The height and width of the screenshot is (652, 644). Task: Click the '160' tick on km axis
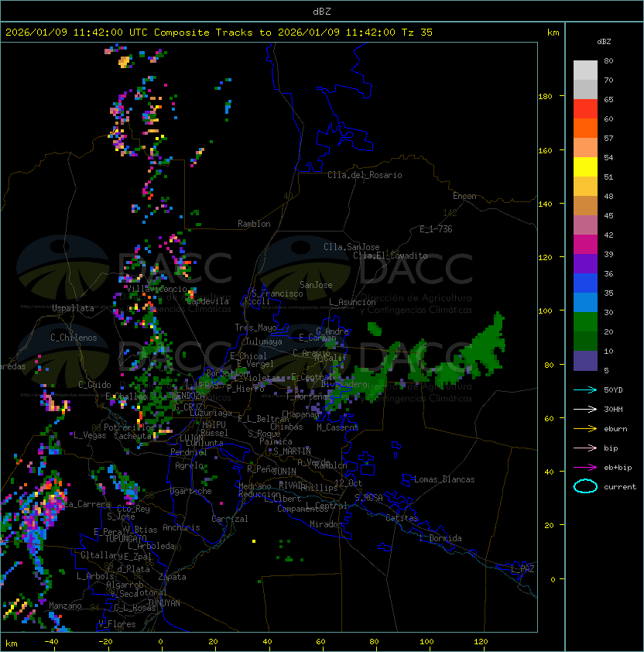click(545, 150)
